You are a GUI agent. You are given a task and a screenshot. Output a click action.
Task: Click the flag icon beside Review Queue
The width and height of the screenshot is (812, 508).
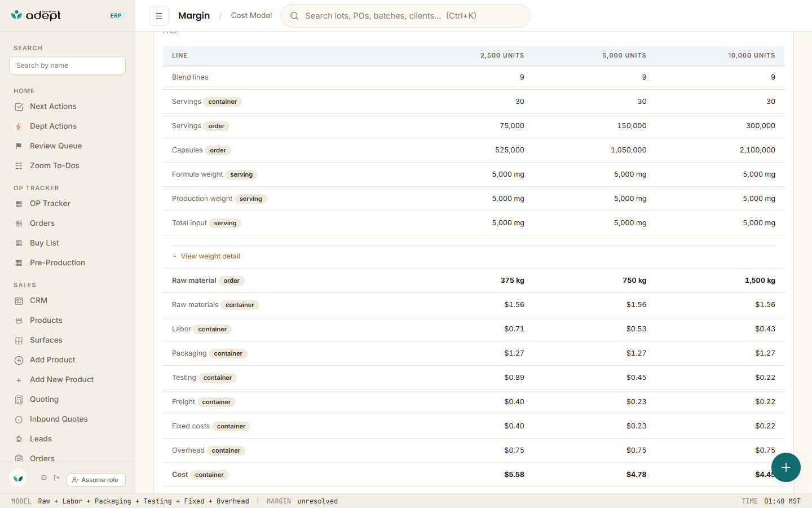[x=19, y=146]
